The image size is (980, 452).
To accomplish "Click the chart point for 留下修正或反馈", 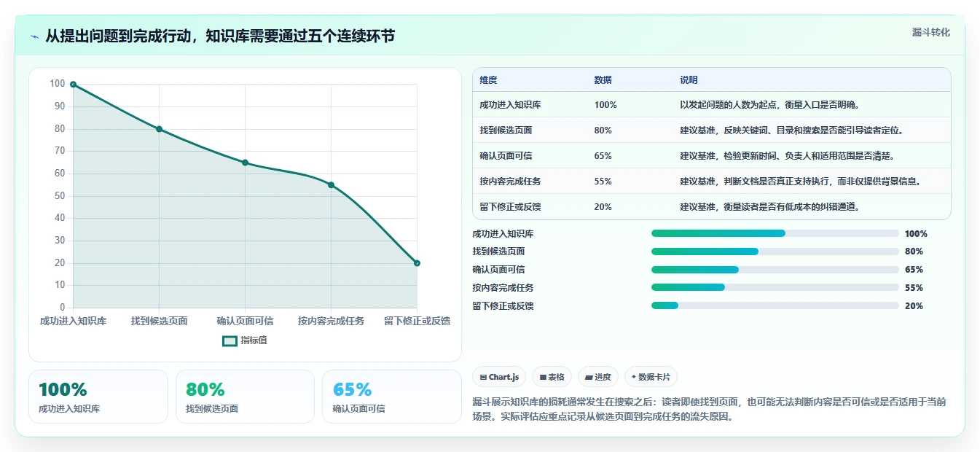I will click(417, 263).
